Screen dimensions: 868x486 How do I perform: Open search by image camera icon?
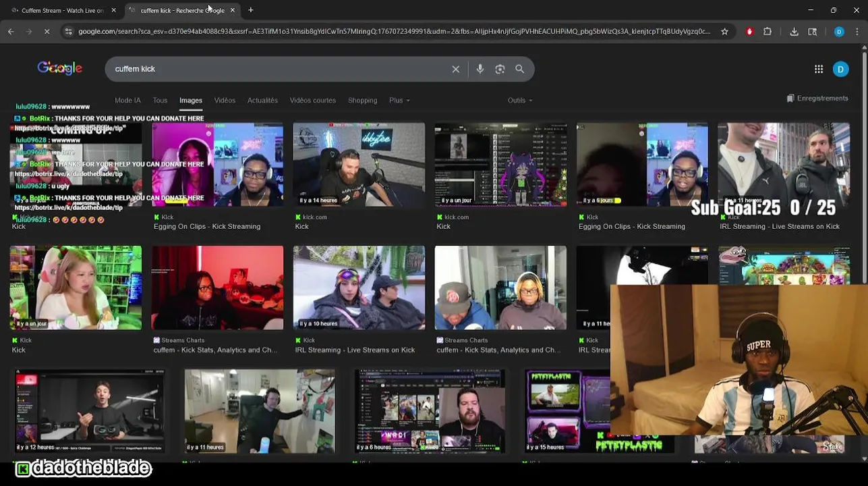[x=500, y=69]
